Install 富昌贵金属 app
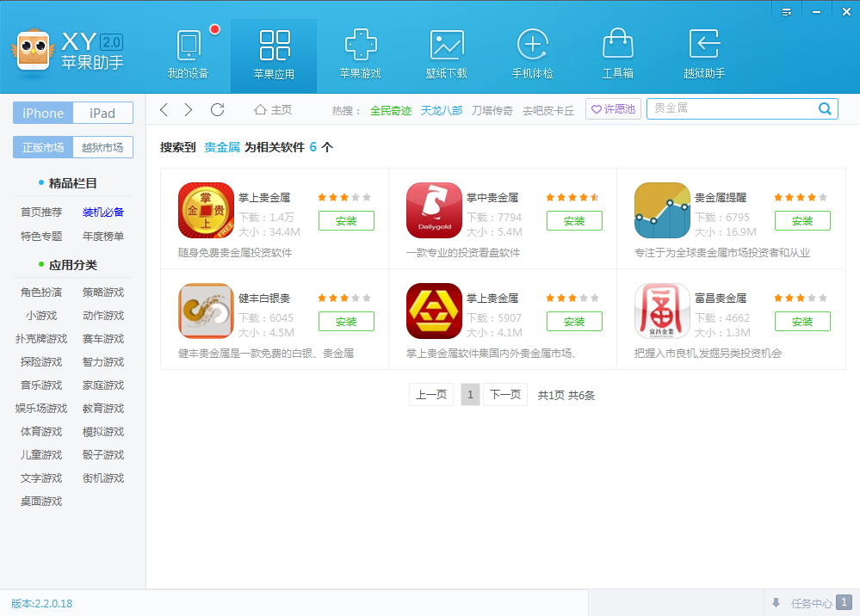The height and width of the screenshot is (616, 860). pos(802,322)
